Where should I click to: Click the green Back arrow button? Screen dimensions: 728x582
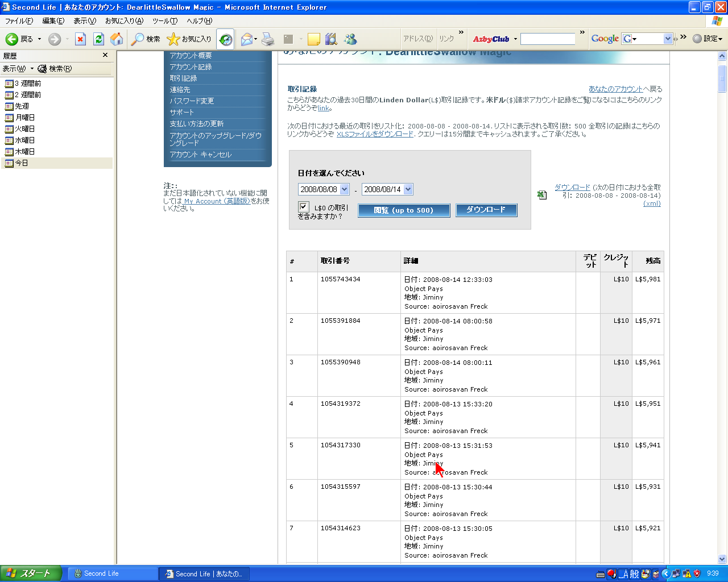click(12, 39)
